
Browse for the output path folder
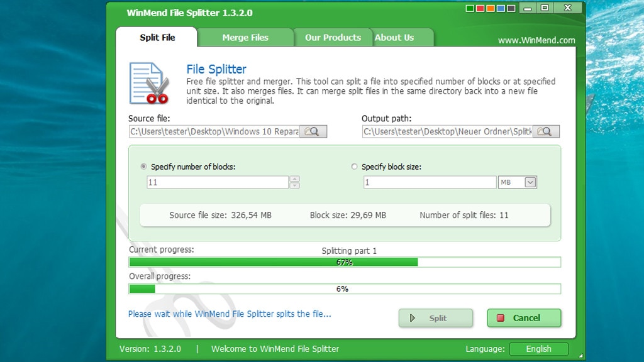point(546,131)
